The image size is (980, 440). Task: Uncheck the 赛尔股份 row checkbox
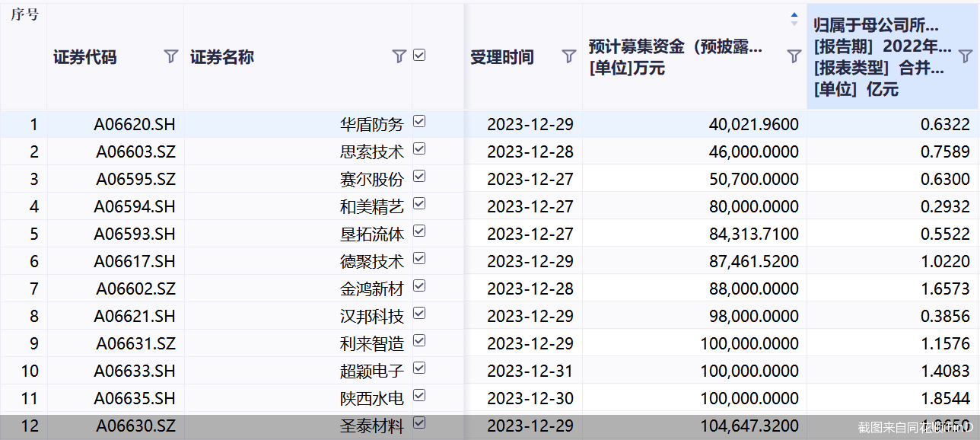pos(419,177)
